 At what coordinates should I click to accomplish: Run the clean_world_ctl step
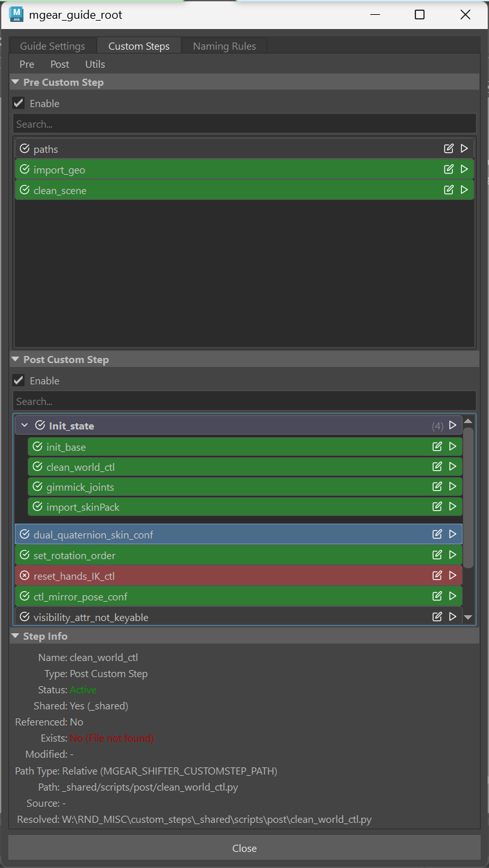[453, 466]
